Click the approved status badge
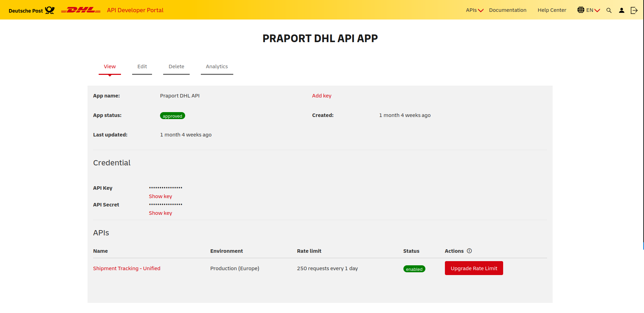This screenshot has height=313, width=644. point(172,116)
